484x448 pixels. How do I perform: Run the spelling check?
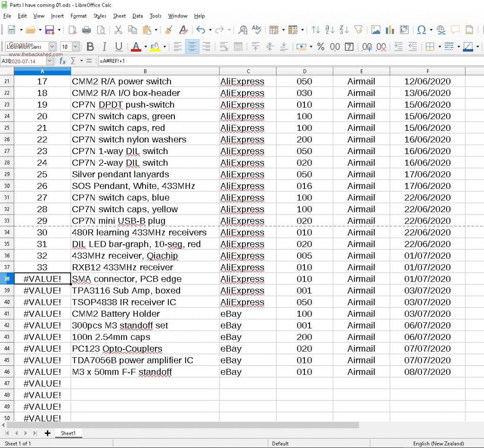257,30
